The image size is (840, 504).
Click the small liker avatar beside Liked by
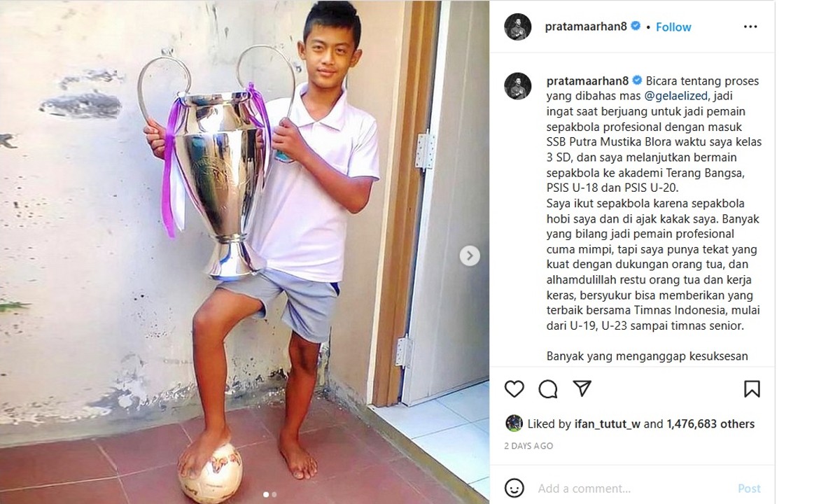point(514,423)
